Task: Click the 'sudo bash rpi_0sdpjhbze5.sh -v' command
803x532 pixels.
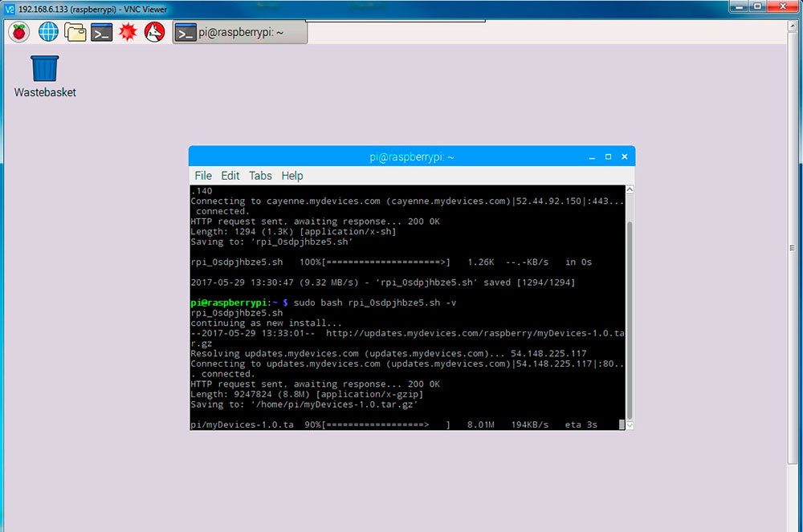Action: [375, 303]
